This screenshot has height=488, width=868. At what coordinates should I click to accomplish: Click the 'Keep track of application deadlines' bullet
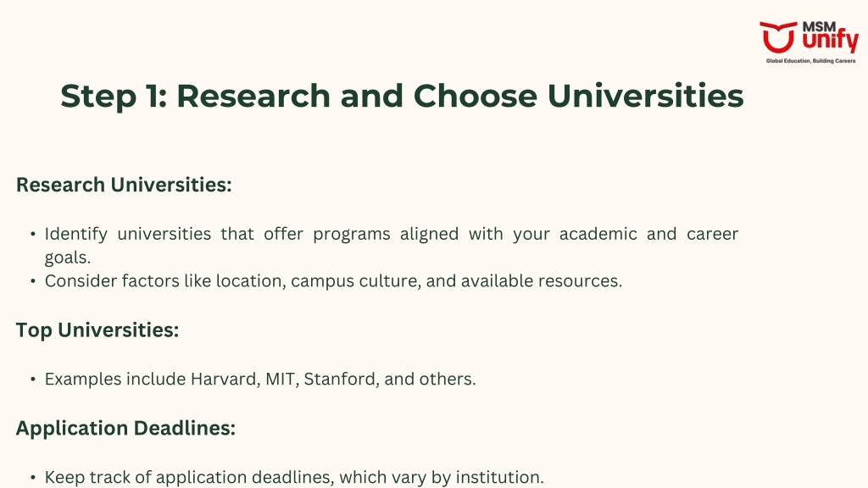[x=294, y=477]
